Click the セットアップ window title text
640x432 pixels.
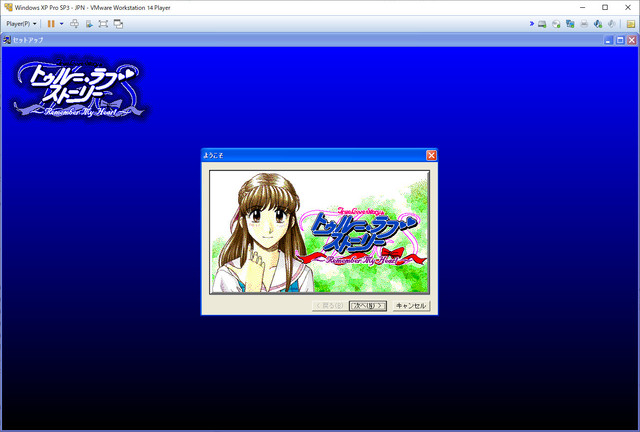(28, 40)
